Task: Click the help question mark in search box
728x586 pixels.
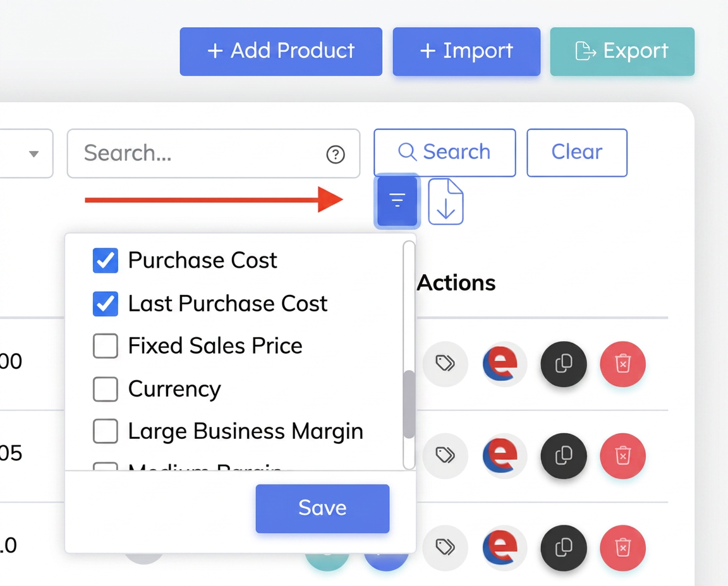Action: pyautogui.click(x=335, y=154)
